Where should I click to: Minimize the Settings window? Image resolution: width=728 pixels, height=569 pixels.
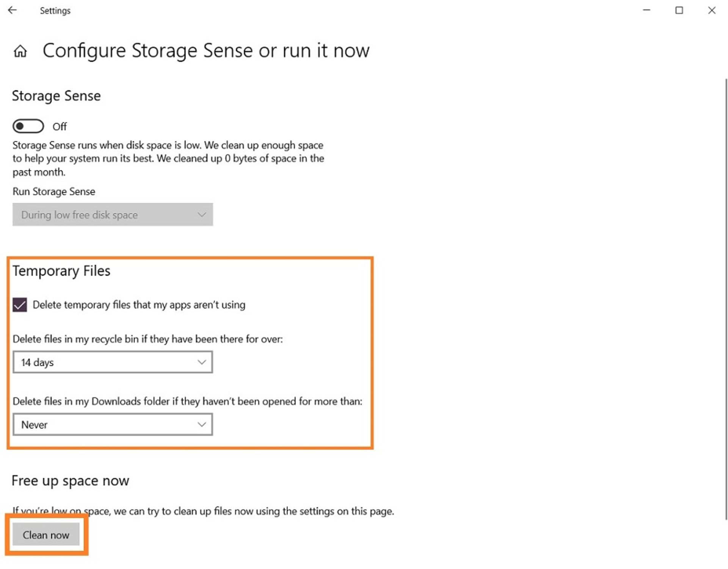(x=646, y=10)
